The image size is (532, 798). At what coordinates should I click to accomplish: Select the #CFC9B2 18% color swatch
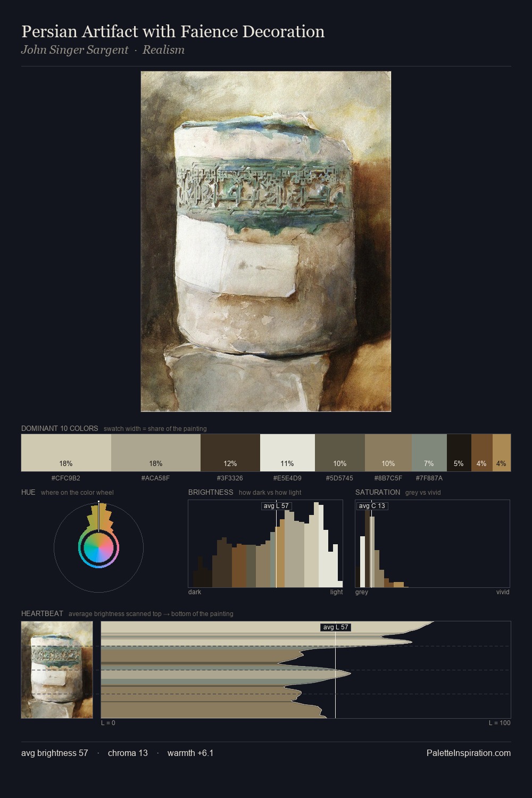[x=66, y=453]
